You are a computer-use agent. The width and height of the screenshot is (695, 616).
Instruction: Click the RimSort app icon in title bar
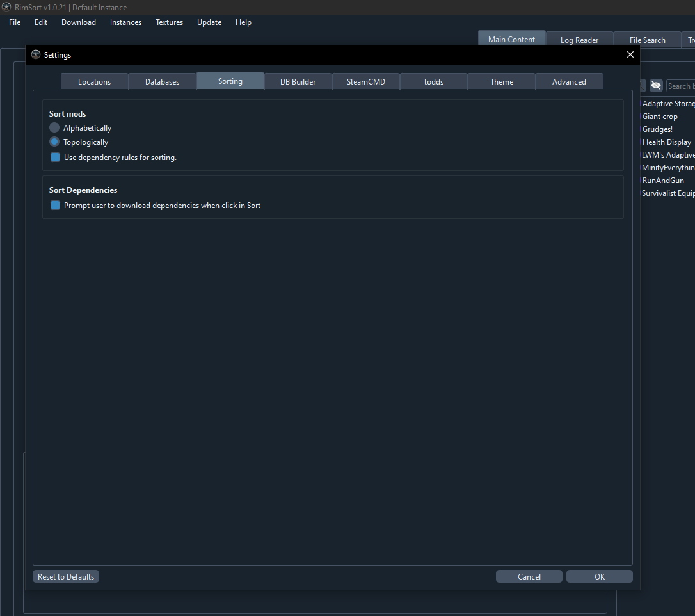6,7
